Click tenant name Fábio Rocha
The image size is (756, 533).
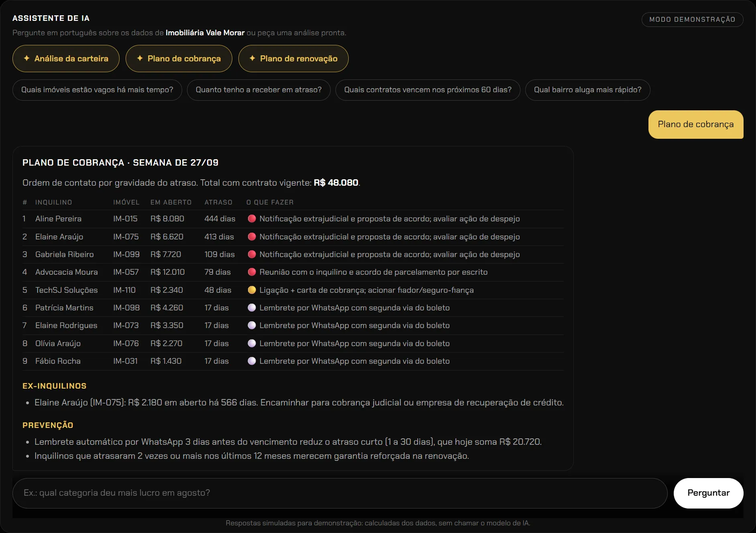click(x=58, y=361)
